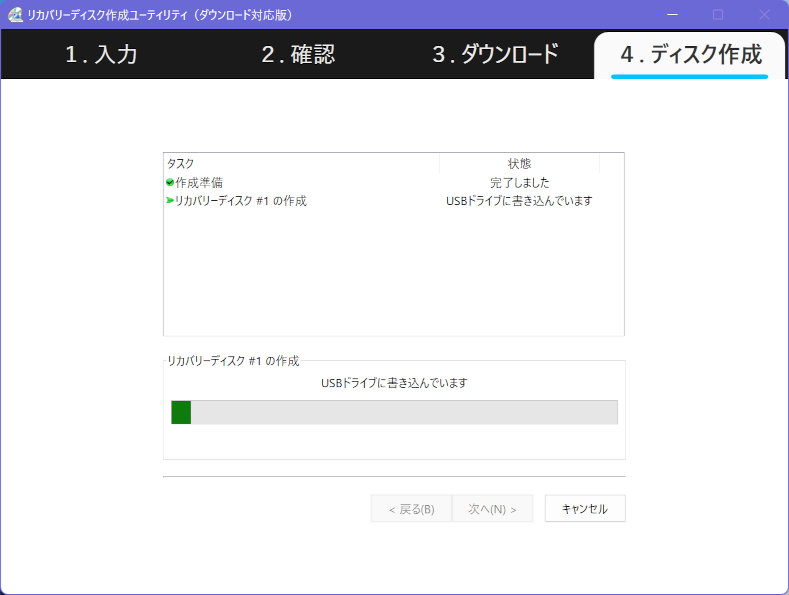Image resolution: width=789 pixels, height=595 pixels.
Task: Click the green progress bar
Action: tap(394, 412)
